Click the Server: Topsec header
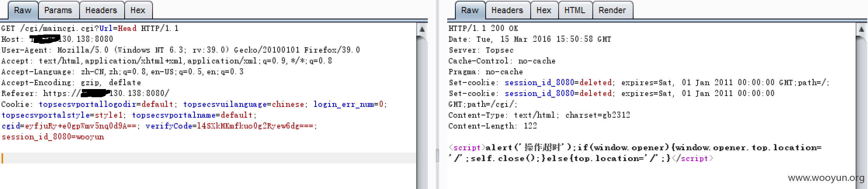The height and width of the screenshot is (189, 868). tap(481, 50)
